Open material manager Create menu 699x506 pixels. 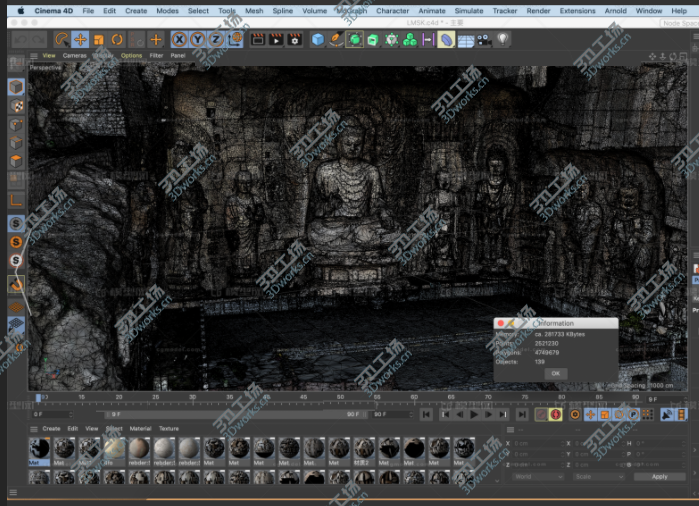51,428
